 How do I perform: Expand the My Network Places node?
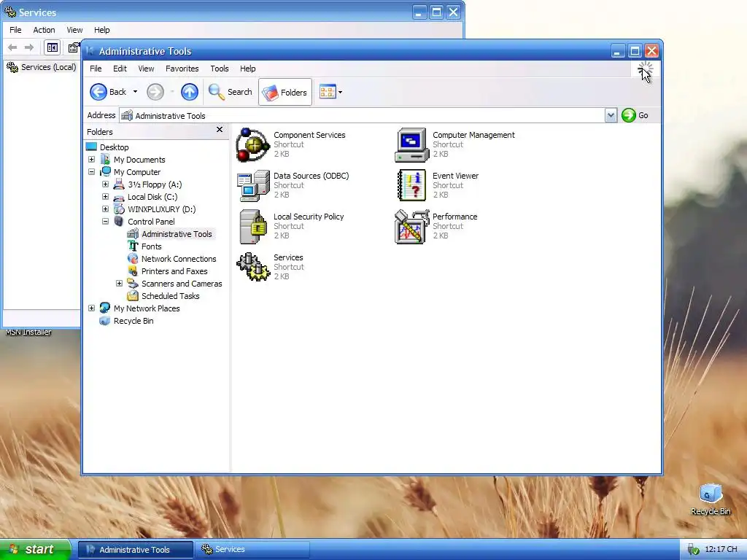[x=91, y=308]
